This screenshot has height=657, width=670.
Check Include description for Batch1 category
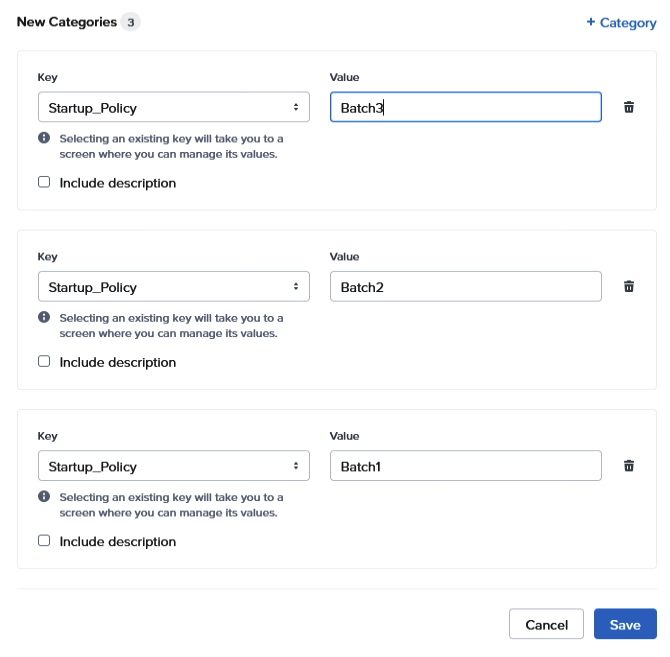tap(44, 541)
